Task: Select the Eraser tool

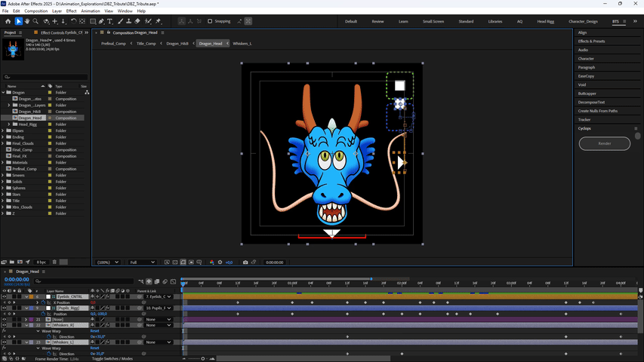Action: (x=137, y=21)
